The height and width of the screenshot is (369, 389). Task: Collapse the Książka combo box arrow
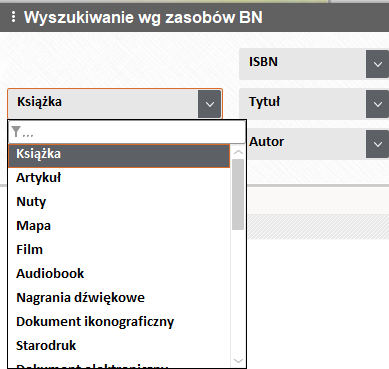(209, 104)
